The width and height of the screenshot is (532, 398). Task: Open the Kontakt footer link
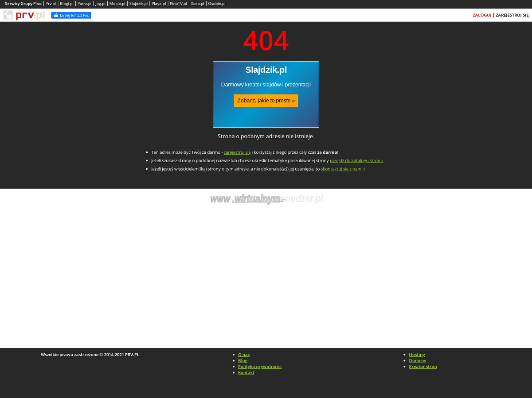pyautogui.click(x=246, y=373)
